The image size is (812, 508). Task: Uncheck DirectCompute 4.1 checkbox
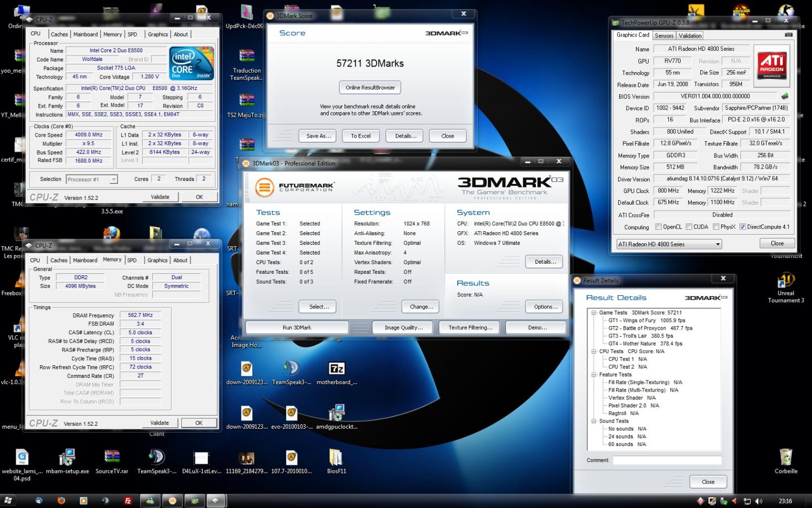742,227
